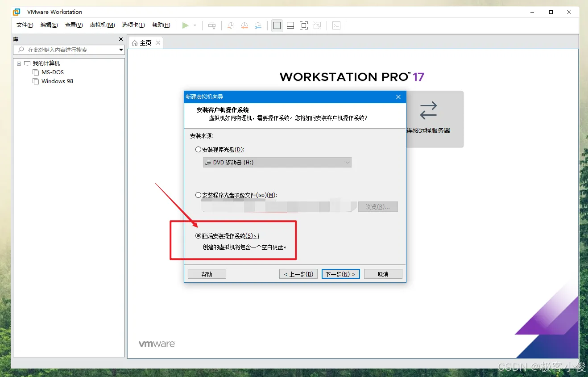Click the WORKSTATION PRO 17 heading
The image size is (588, 377).
click(352, 77)
